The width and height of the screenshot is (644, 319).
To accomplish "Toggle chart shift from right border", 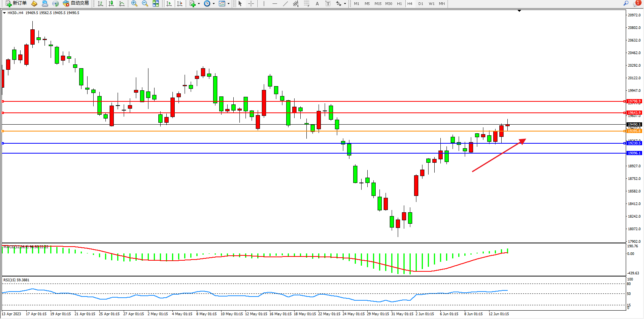I will [x=180, y=3].
